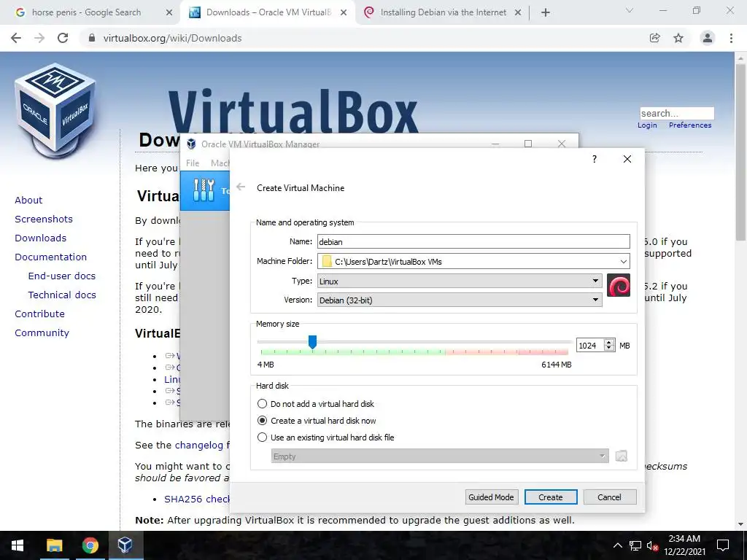
Task: Reload the current page
Action: tap(63, 38)
